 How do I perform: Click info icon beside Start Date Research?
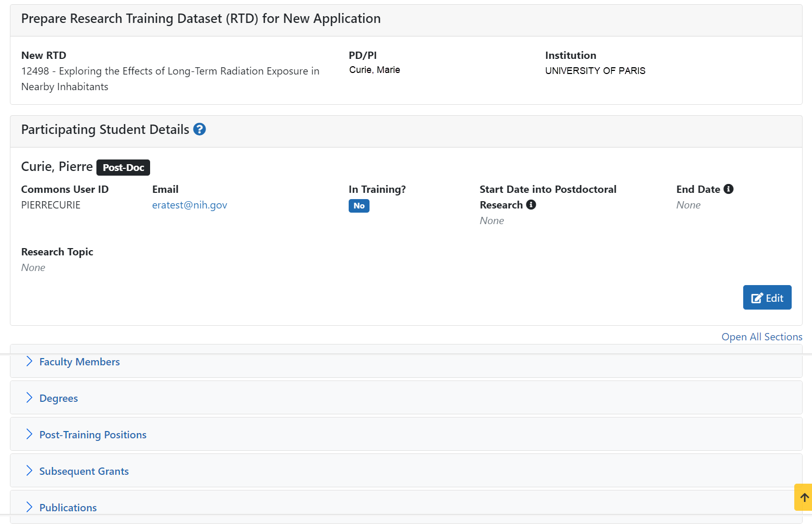click(x=531, y=205)
